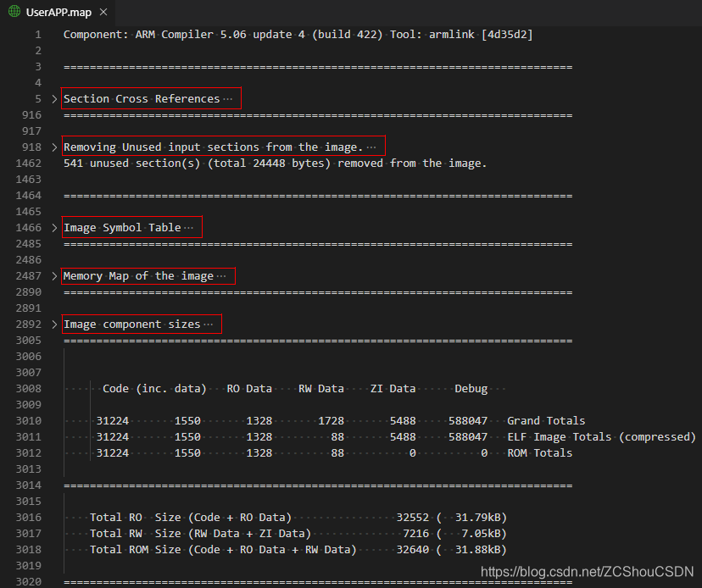Click the 'RW Data' column header
The width and height of the screenshot is (702, 588).
pos(321,389)
